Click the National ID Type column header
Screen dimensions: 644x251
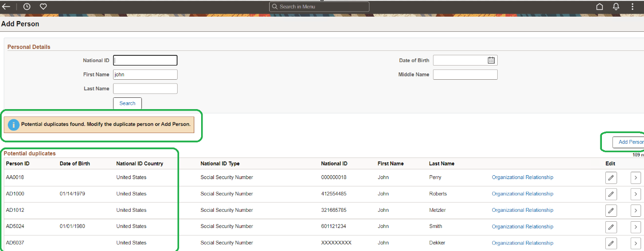(220, 163)
